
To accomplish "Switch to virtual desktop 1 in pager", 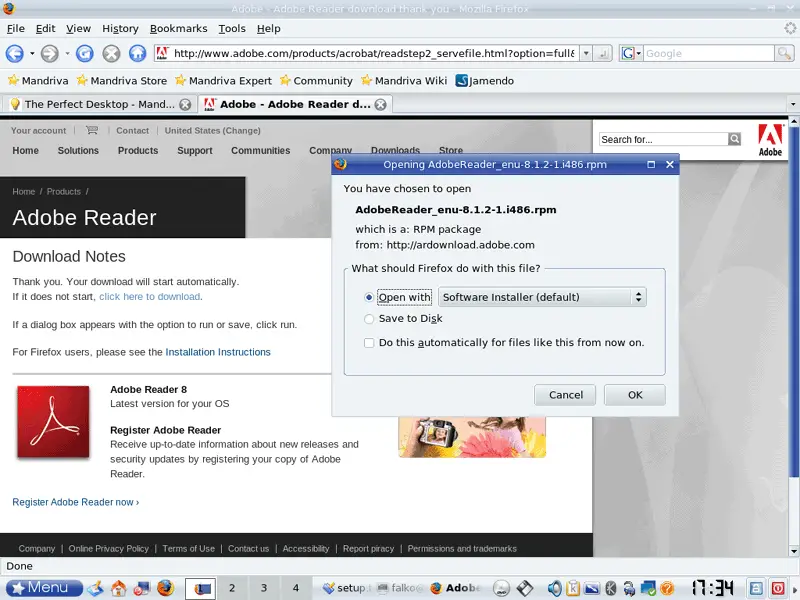I will (200, 588).
